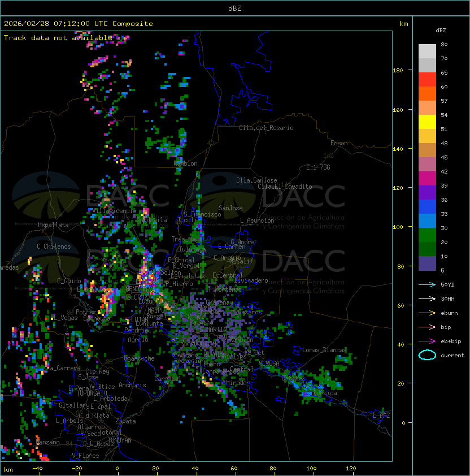Click the cyan ellipse marked current
This screenshot has height=476, width=470.
(427, 355)
